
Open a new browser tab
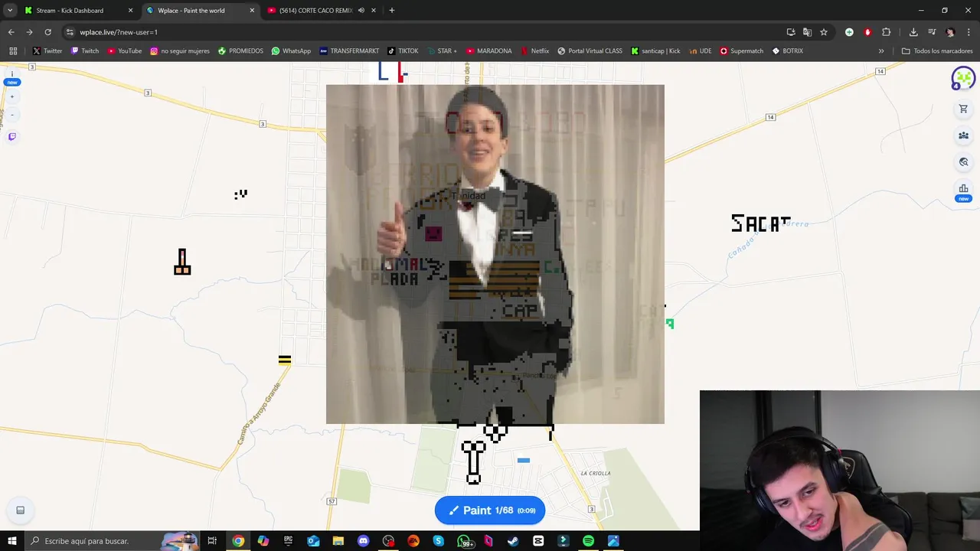(392, 11)
